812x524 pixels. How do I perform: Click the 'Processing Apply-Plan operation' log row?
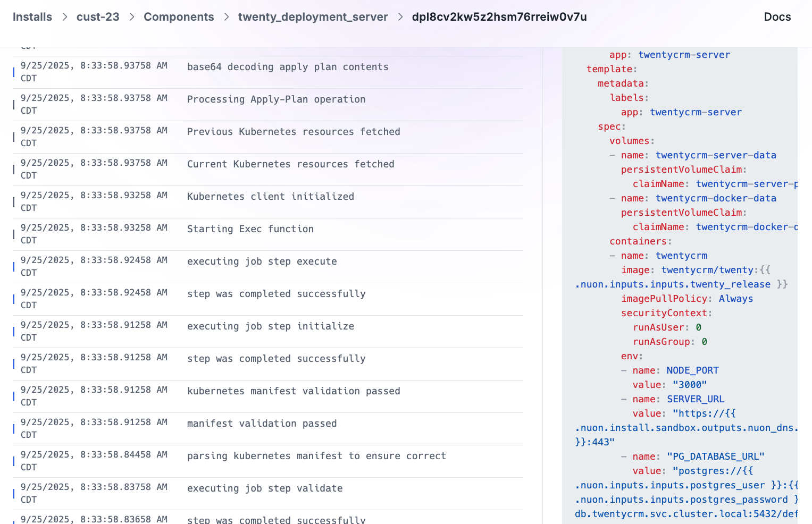(x=276, y=99)
